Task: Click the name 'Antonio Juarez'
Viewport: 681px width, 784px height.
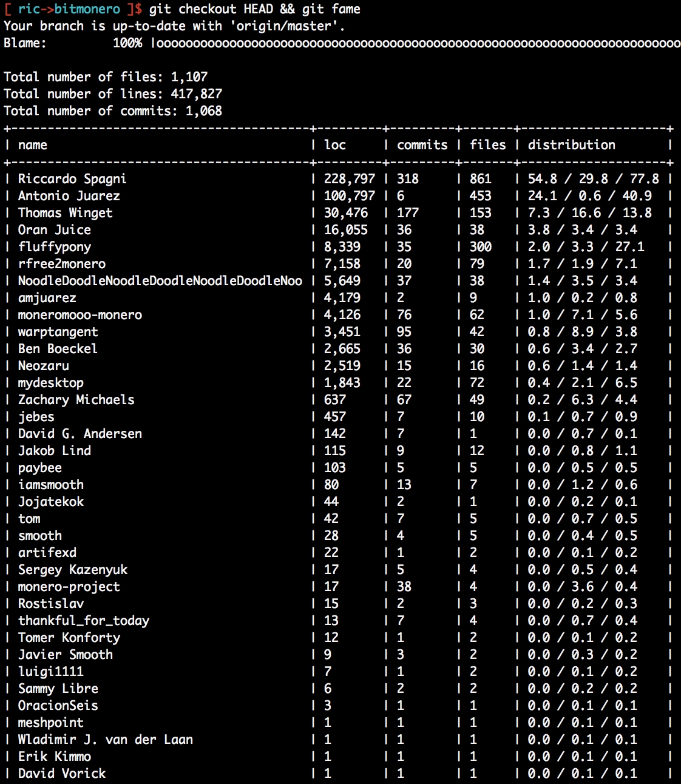Action: click(x=69, y=196)
